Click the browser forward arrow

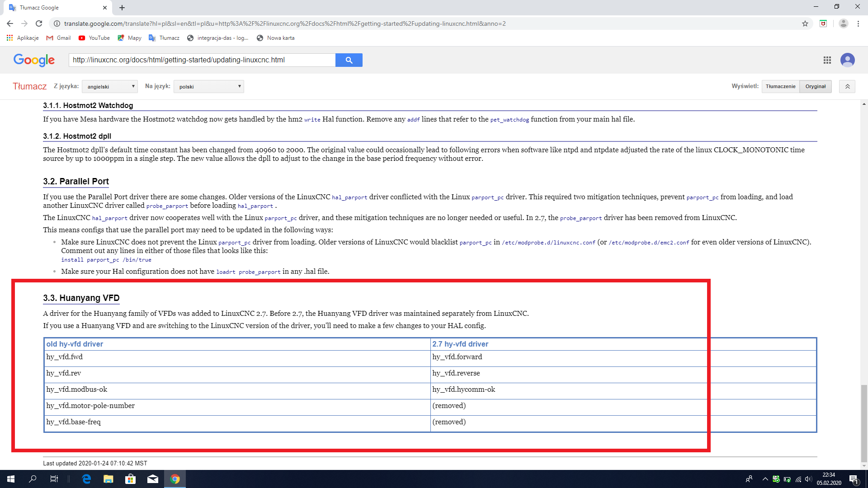[24, 23]
